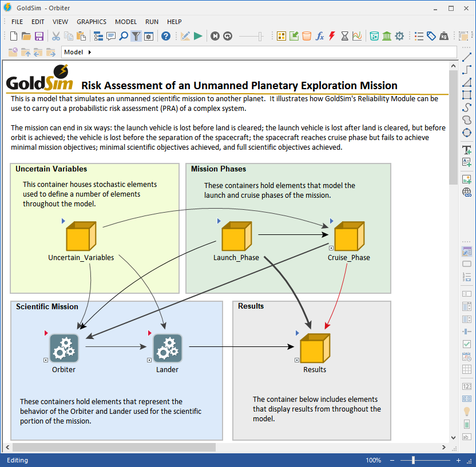Open the HELP menu
Image resolution: width=476 pixels, height=467 pixels.
click(174, 22)
